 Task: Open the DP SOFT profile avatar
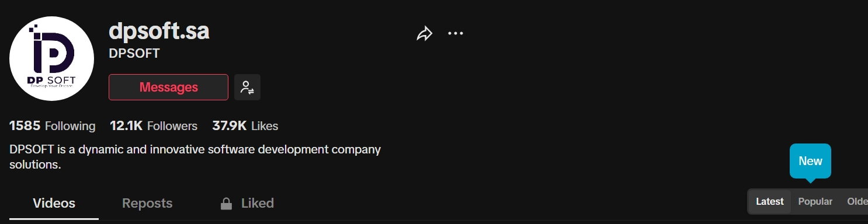tap(52, 58)
